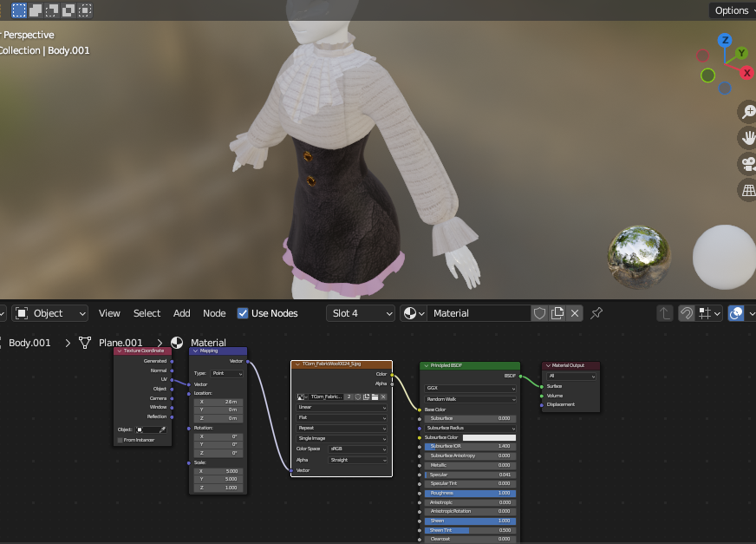Open the Single Image source dropdown
This screenshot has height=544, width=756.
tap(342, 438)
